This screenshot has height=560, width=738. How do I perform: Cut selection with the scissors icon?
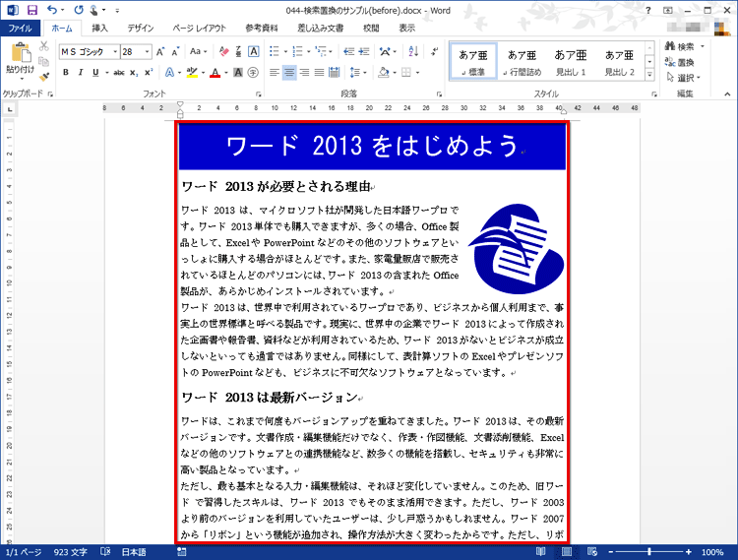point(43,45)
